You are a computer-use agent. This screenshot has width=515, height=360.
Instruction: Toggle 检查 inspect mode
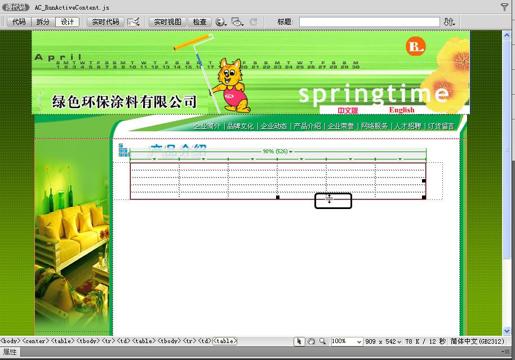pos(200,22)
